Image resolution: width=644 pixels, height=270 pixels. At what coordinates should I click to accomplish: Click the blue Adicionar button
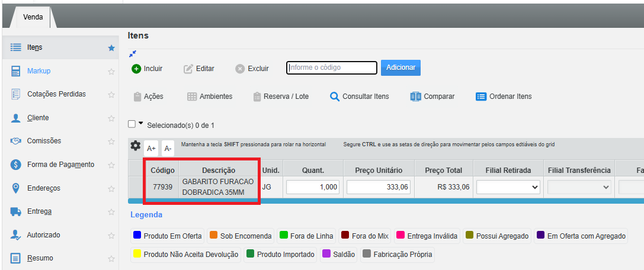[401, 67]
